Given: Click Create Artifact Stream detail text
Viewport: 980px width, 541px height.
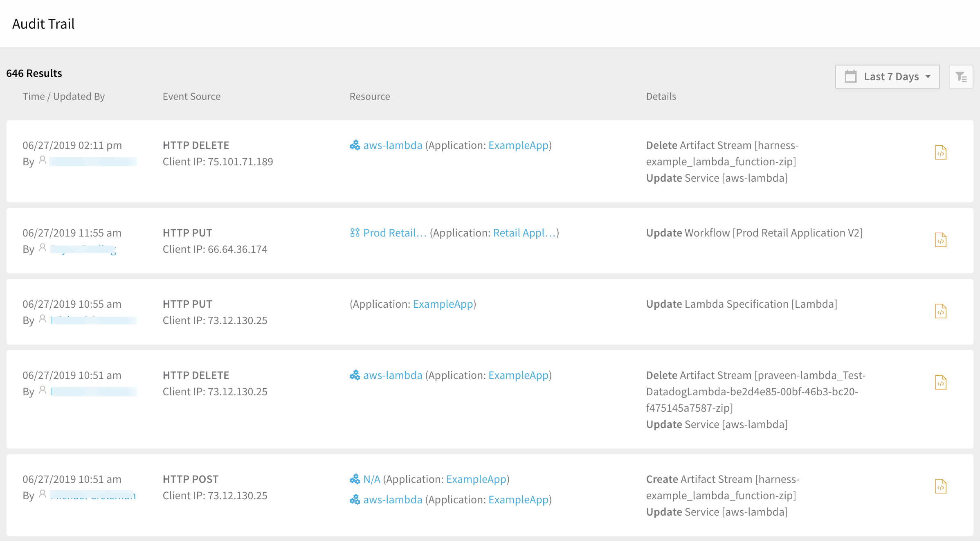Looking at the screenshot, I should 723,487.
